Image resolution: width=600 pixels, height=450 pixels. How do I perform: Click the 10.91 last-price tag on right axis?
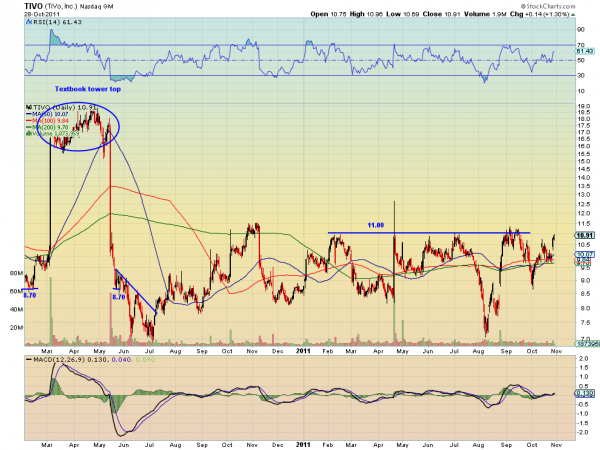(585, 235)
